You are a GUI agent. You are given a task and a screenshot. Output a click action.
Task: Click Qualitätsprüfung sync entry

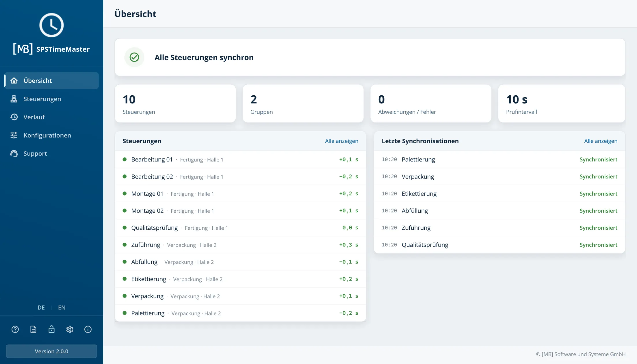pos(499,245)
